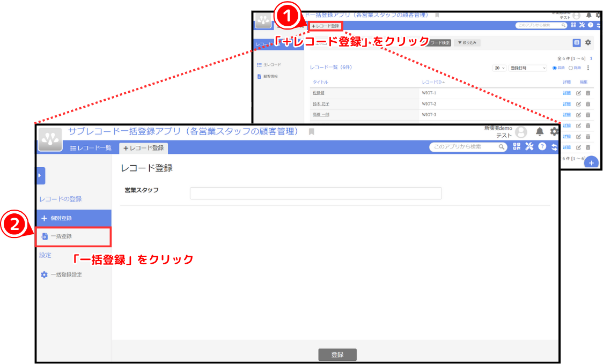The width and height of the screenshot is (603, 364).
Task: Open the 詳細 link for WIOT-1
Action: [567, 93]
